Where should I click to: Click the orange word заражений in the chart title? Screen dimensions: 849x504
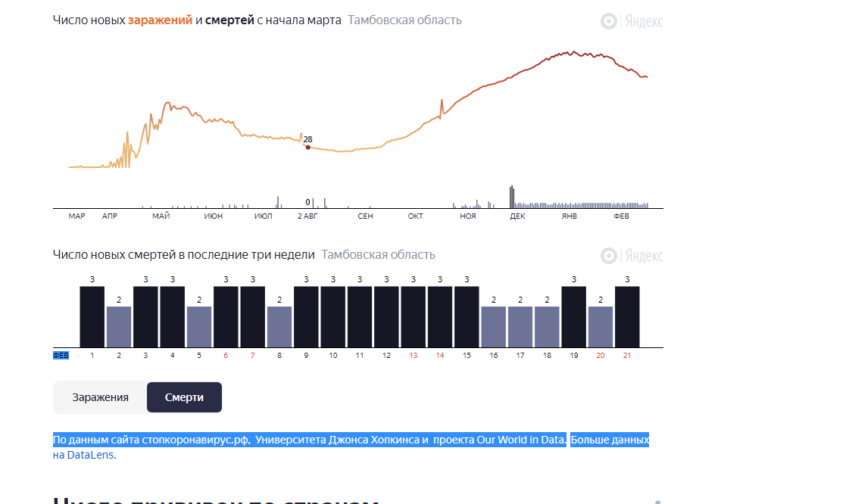(160, 20)
